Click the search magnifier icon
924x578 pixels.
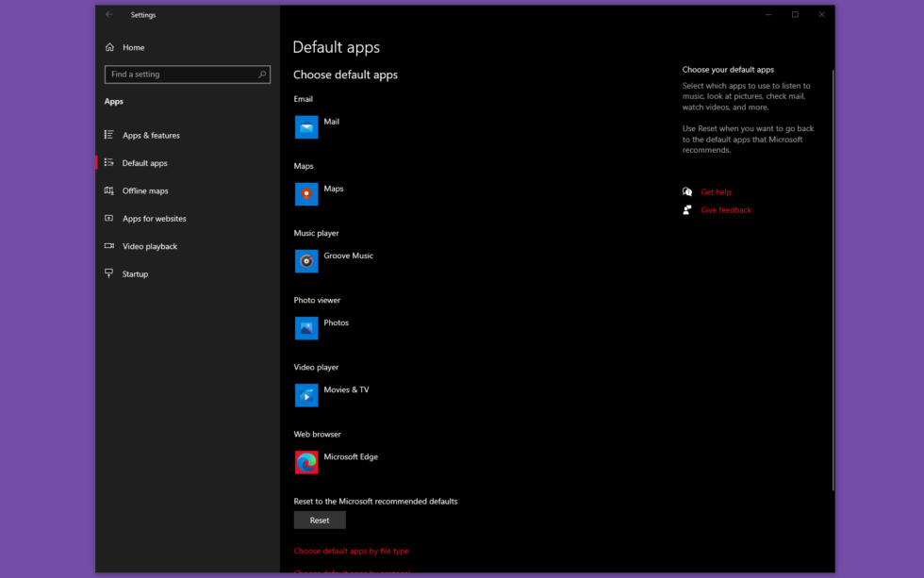(x=262, y=74)
